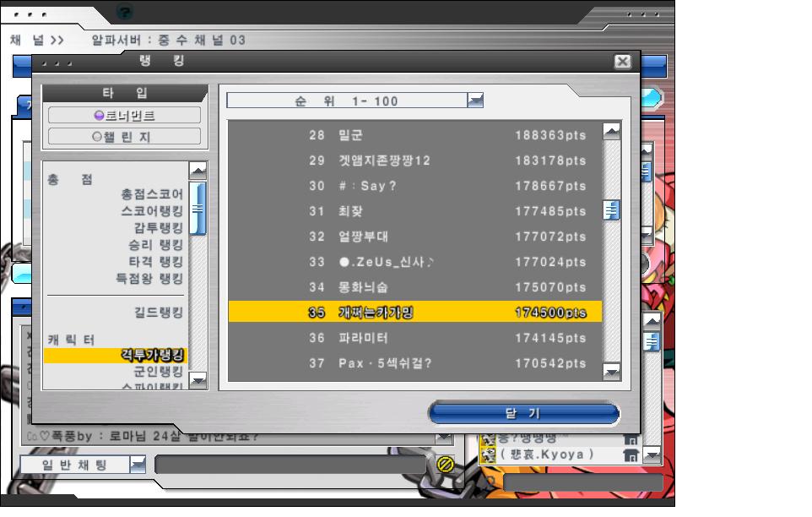Viewport: 812px width, 517px height.
Task: Choose 총점스코어 in the ranking category list
Action: [x=152, y=194]
